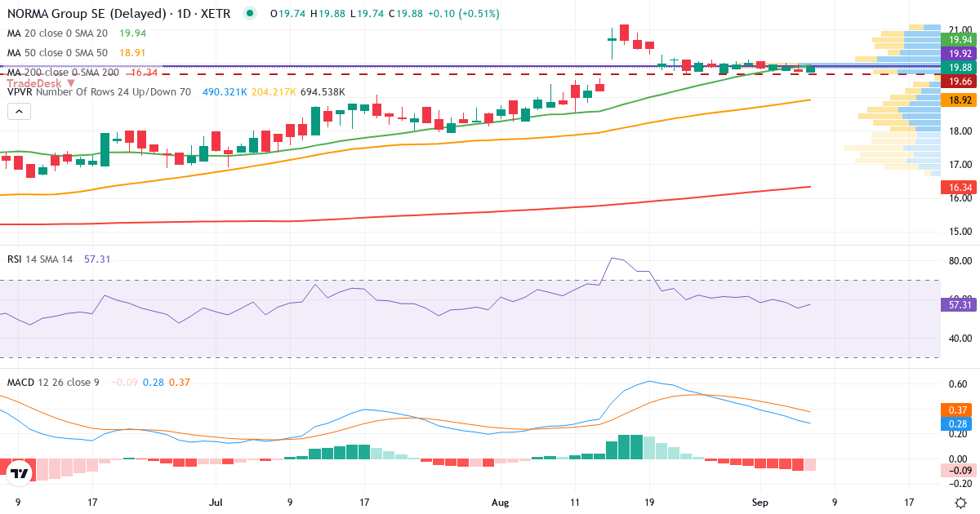Click the +0.10 (+0.51%) change value

click(x=462, y=14)
